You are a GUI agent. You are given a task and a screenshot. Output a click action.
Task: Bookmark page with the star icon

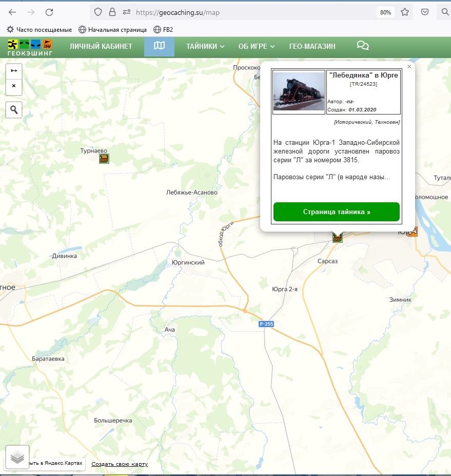point(405,12)
